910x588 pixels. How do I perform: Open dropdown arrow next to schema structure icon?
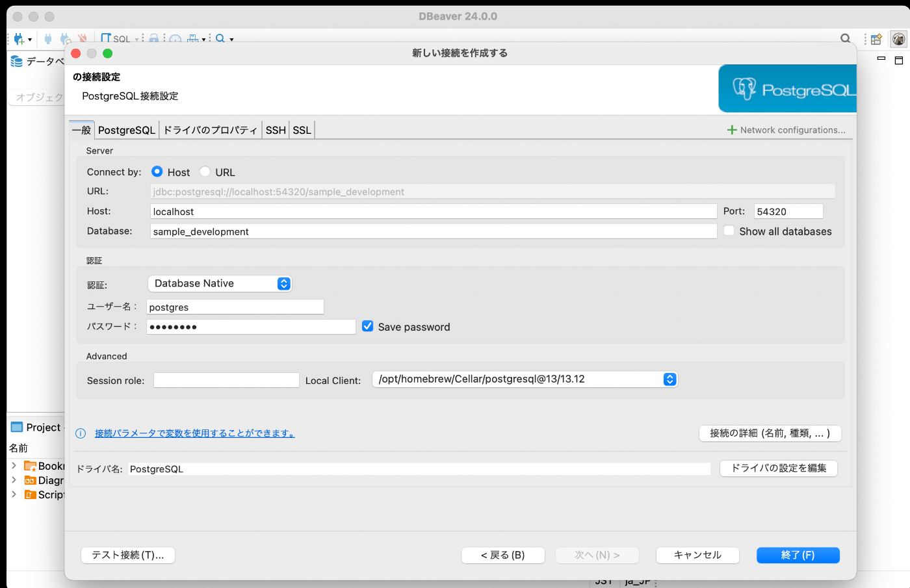[x=203, y=40]
